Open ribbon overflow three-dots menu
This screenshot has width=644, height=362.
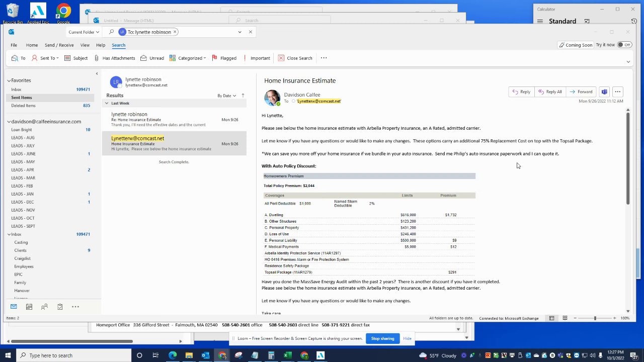pos(324,58)
